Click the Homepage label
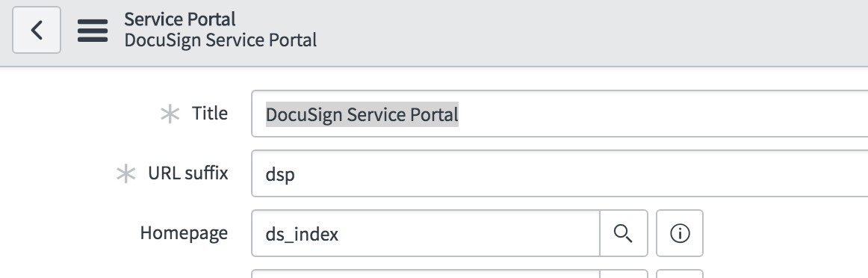Image resolution: width=868 pixels, height=278 pixels. tap(184, 232)
